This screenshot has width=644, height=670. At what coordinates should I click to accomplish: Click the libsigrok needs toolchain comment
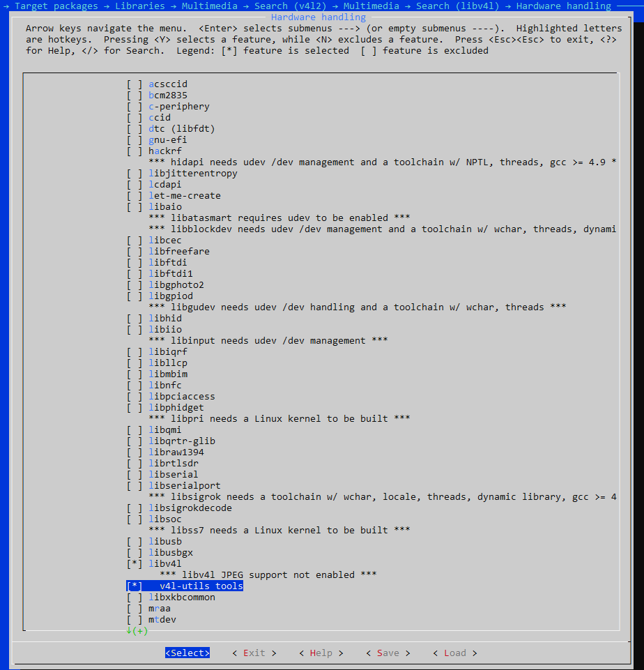(x=382, y=496)
